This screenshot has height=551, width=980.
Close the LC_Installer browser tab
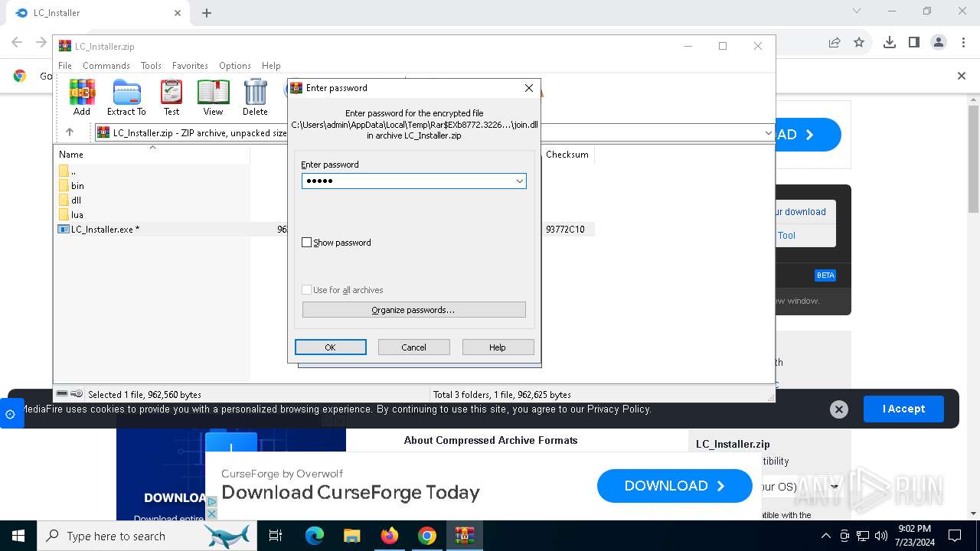[178, 13]
